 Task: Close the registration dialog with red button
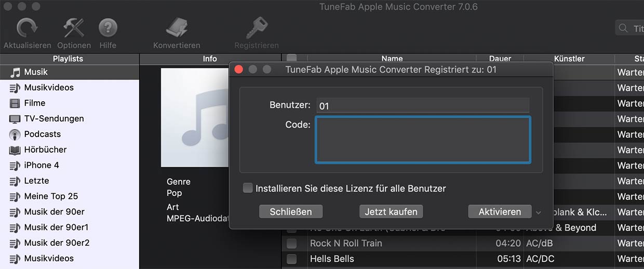239,69
